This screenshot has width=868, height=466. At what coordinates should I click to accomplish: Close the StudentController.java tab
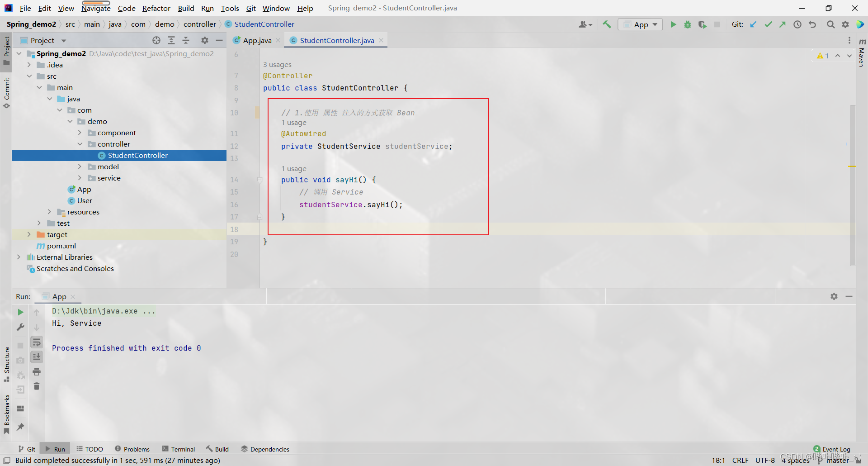coord(381,40)
